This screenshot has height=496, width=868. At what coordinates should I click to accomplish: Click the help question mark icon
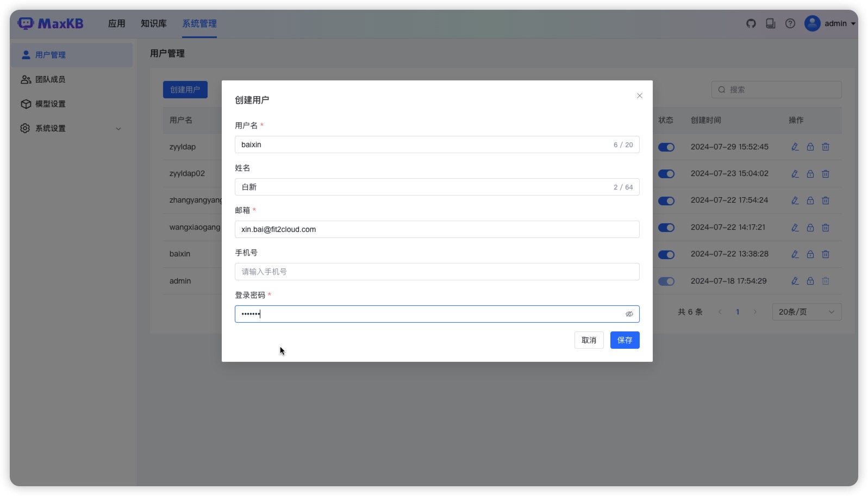pyautogui.click(x=790, y=23)
